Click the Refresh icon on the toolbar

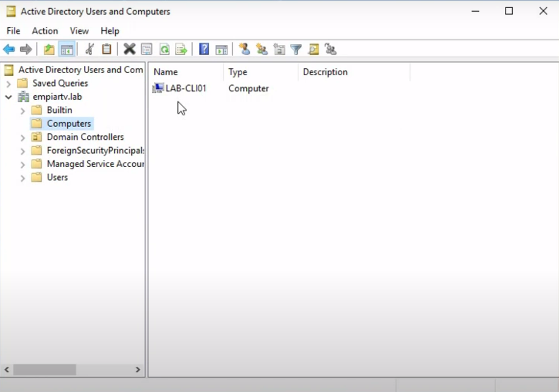coord(164,49)
